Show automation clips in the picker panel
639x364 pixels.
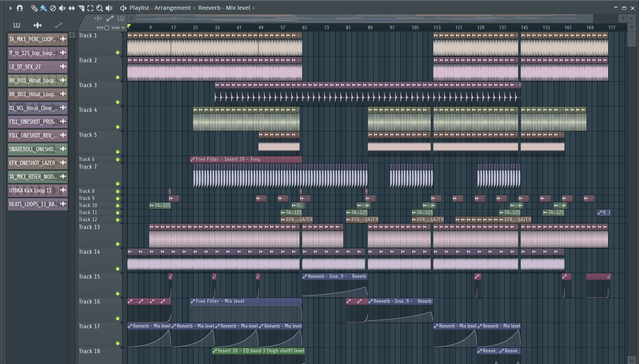coord(59,25)
